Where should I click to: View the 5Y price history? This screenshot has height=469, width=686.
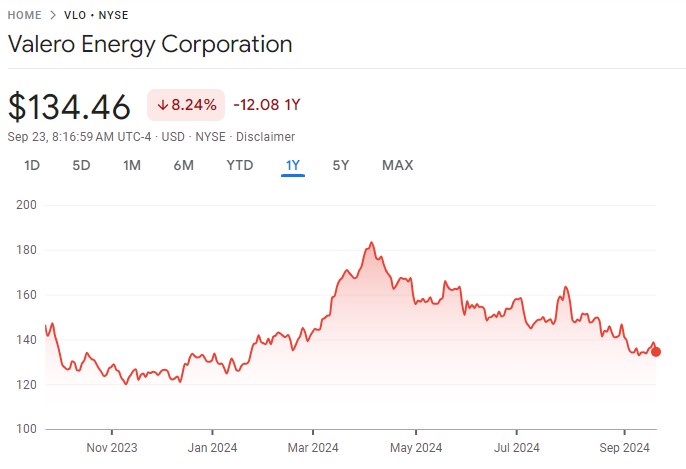(341, 165)
